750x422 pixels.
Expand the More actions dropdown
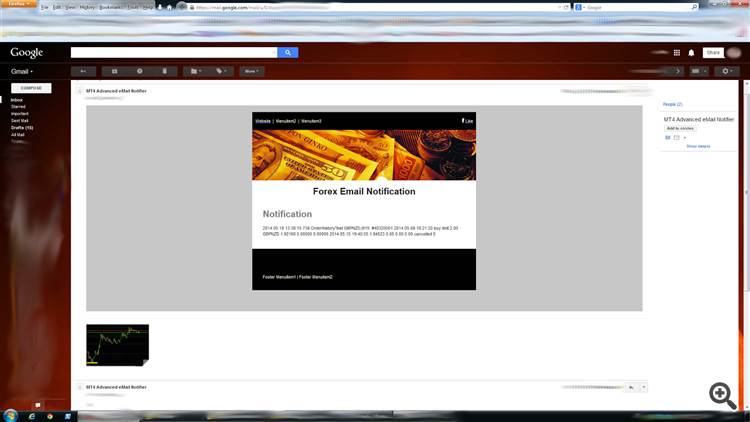[x=250, y=71]
